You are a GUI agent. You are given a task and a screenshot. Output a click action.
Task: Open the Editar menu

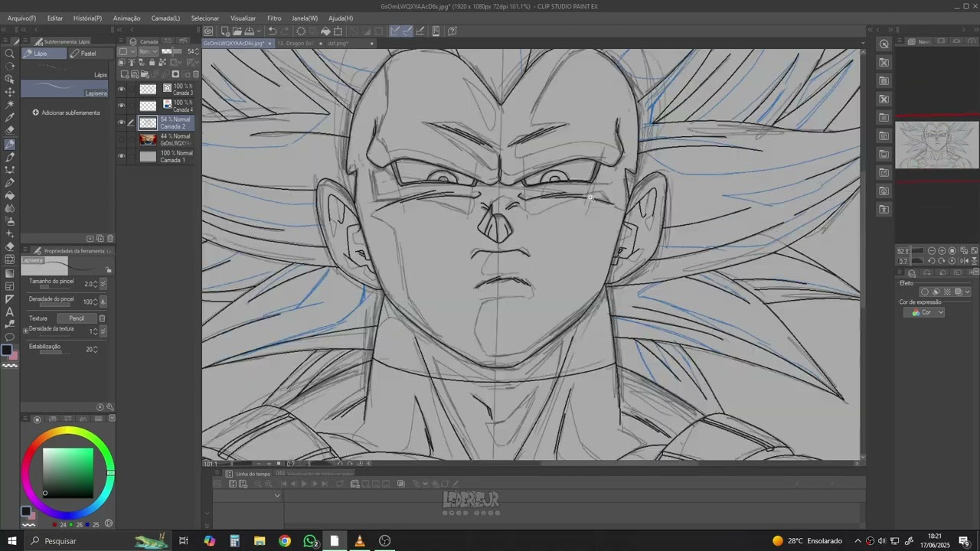pos(55,18)
